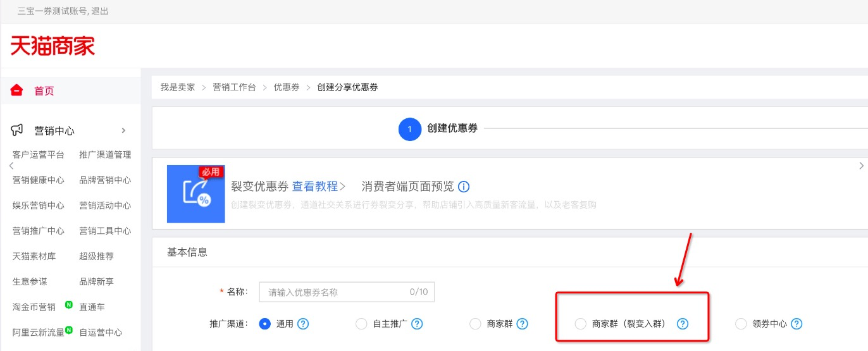This screenshot has height=351, width=868.
Task: Open 营销工具中心 menu item
Action: point(105,231)
